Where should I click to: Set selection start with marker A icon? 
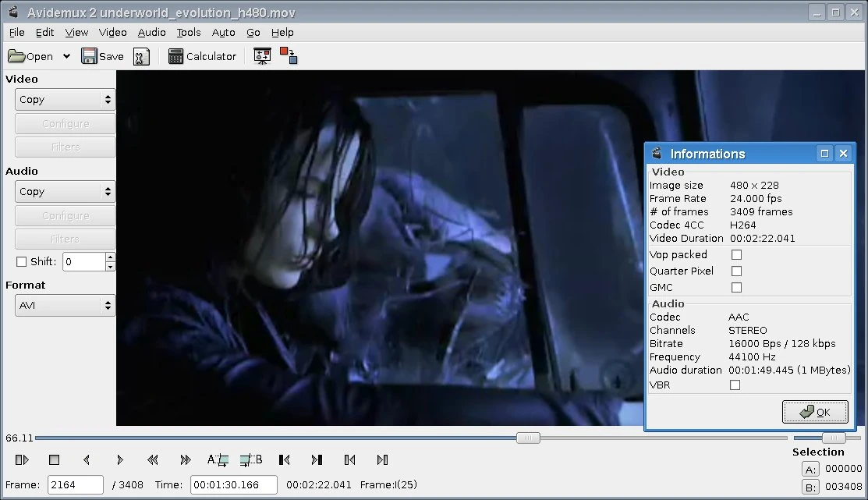point(218,459)
